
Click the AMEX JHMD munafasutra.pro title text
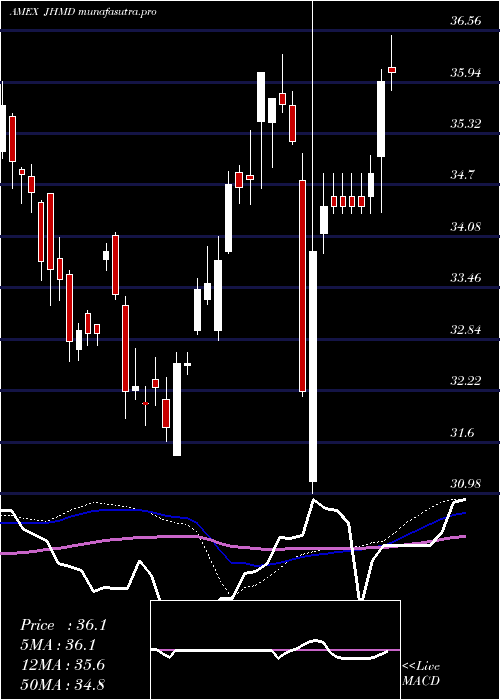point(83,12)
